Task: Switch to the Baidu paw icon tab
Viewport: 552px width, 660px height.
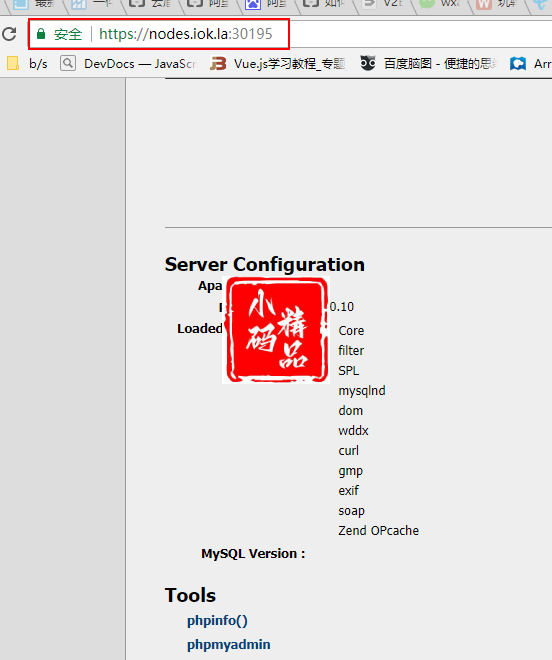Action: click(x=253, y=5)
